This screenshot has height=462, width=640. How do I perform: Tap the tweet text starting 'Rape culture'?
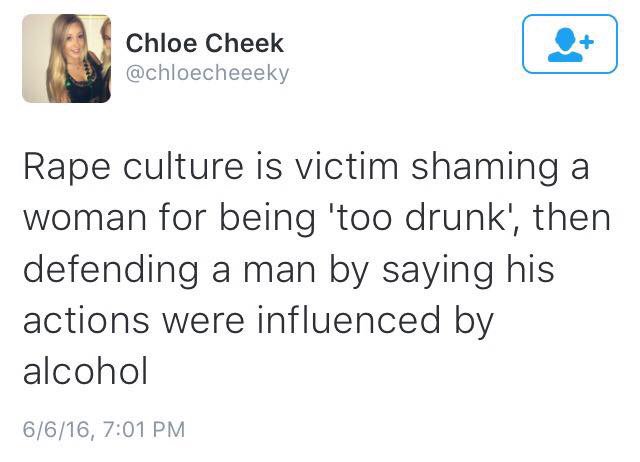pyautogui.click(x=317, y=269)
